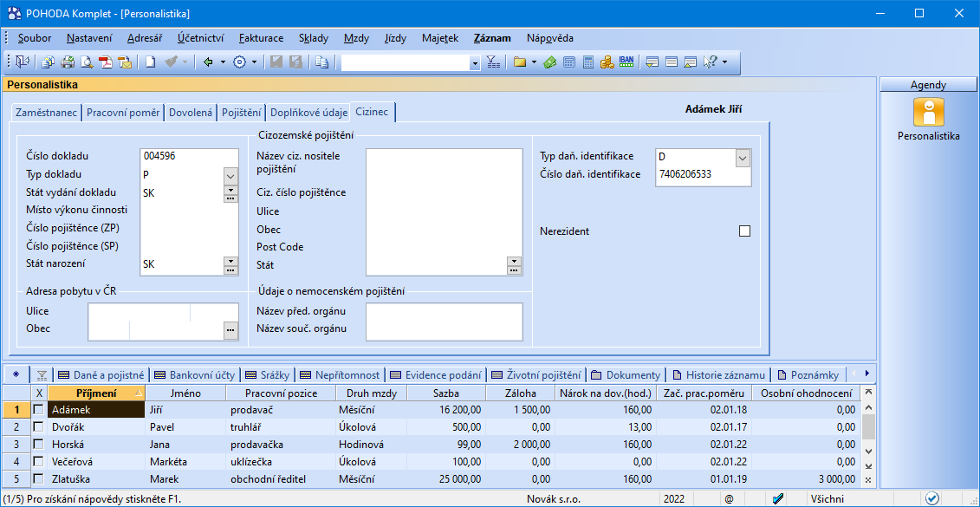Image resolution: width=980 pixels, height=507 pixels.
Task: Click the Číslo dokladu input field
Action: (188, 156)
